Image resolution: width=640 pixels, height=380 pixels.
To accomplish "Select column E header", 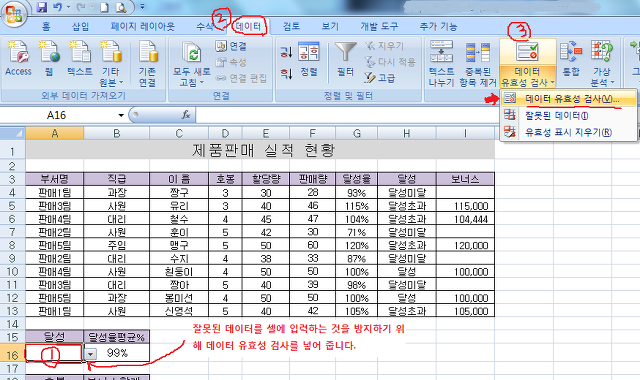I will [x=266, y=133].
